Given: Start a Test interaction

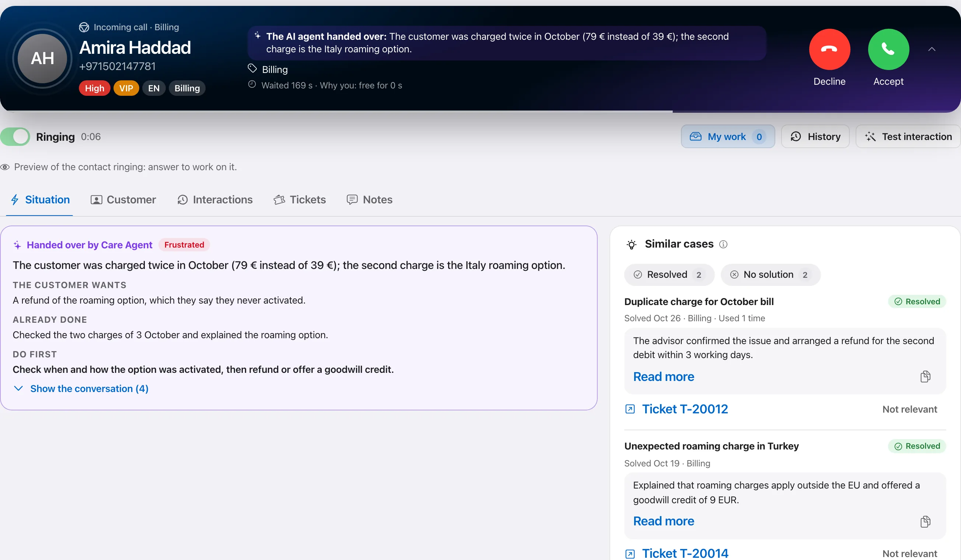Looking at the screenshot, I should click(908, 136).
